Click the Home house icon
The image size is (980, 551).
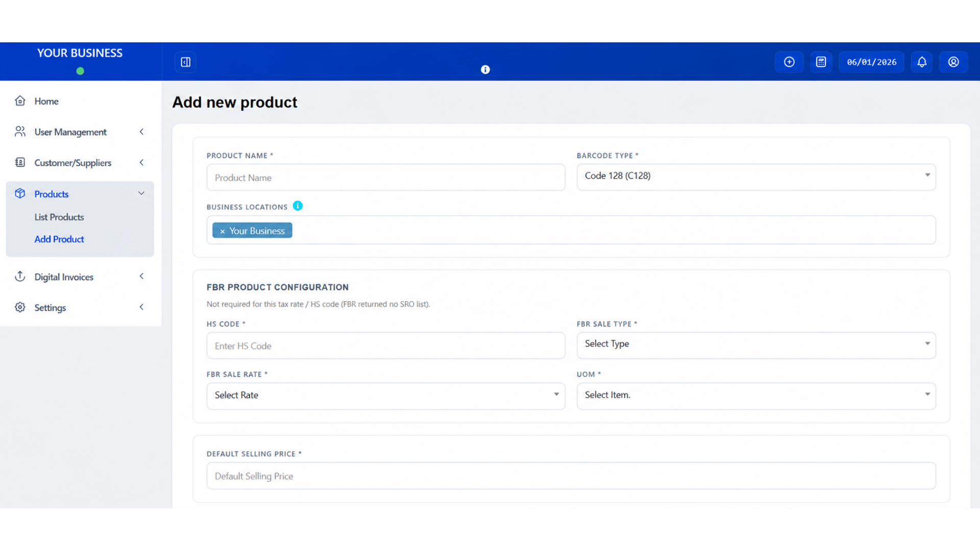(20, 101)
